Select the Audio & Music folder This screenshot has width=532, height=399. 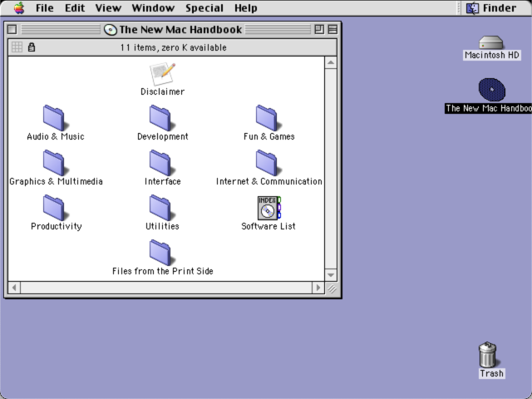[54, 118]
